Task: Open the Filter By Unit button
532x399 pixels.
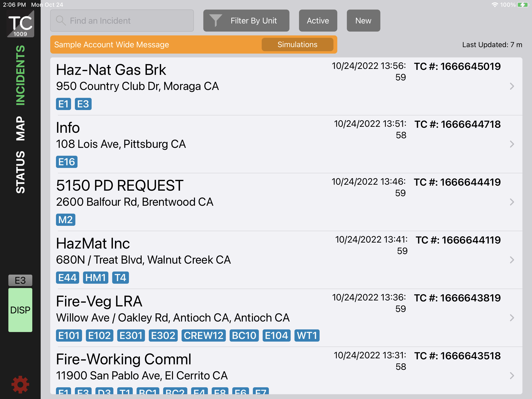Action: [246, 21]
